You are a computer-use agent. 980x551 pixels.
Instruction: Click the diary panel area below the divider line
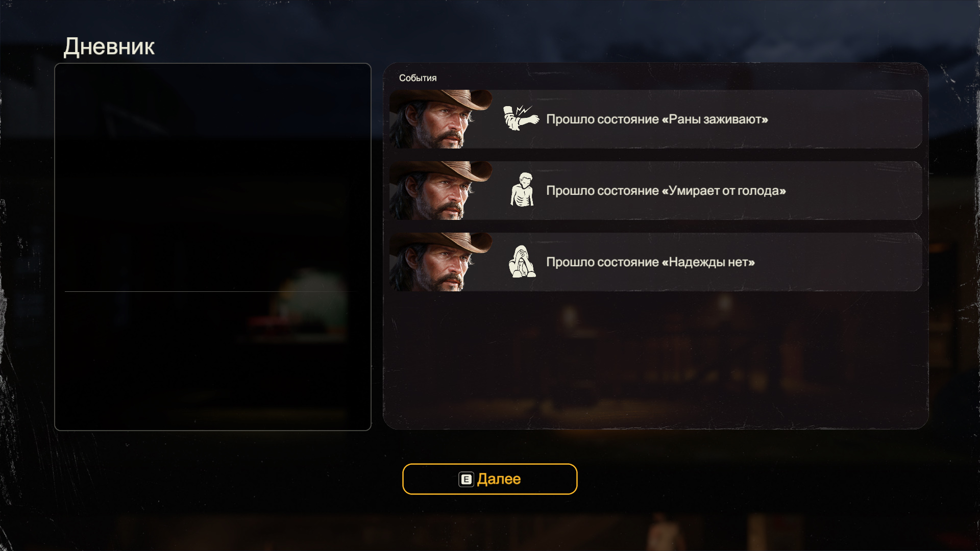pyautogui.click(x=213, y=361)
